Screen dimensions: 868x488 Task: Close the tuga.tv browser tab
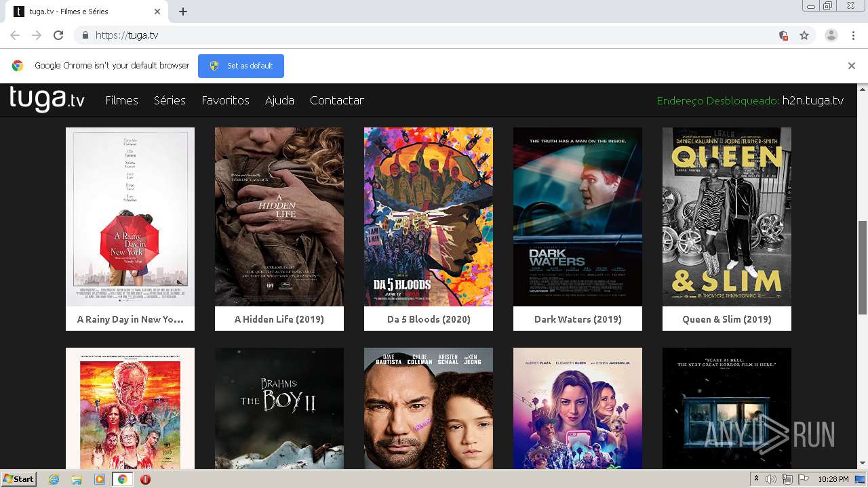[x=157, y=12]
